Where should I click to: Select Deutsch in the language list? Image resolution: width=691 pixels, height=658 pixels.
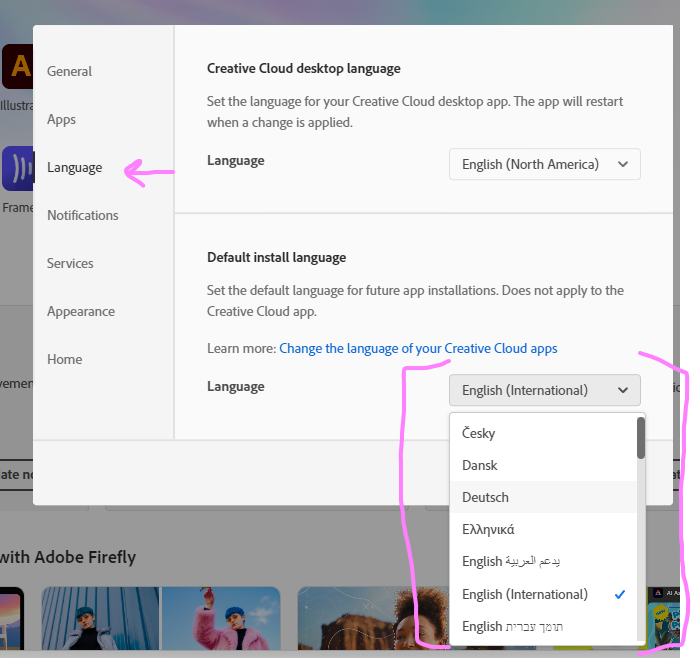543,498
